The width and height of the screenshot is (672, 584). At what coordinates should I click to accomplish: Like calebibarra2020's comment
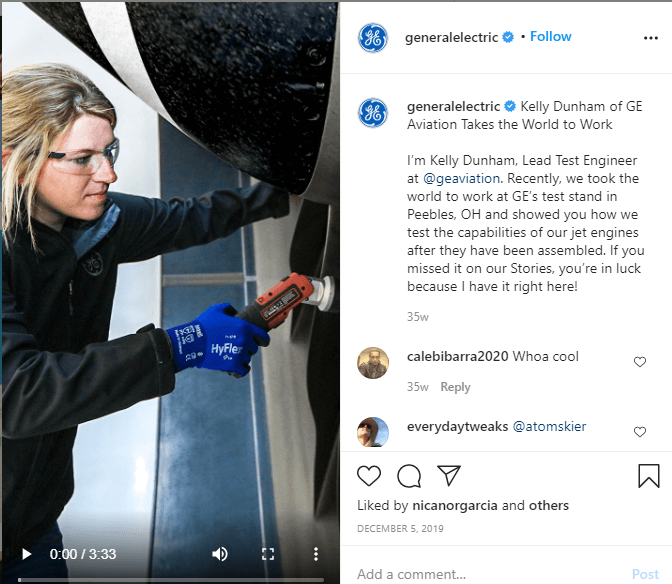640,362
